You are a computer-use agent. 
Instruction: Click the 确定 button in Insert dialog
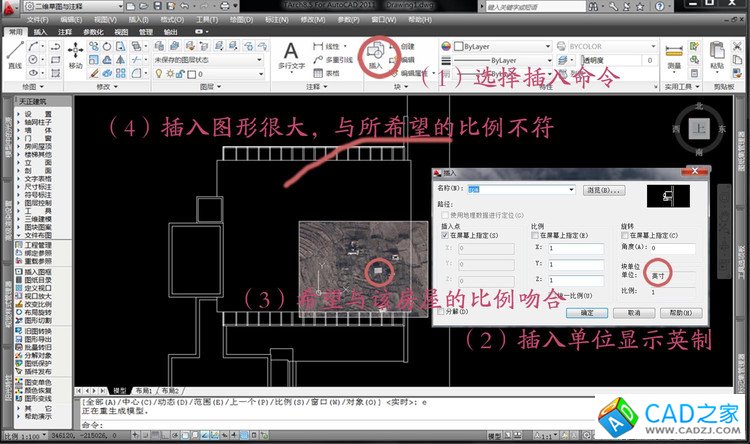pos(587,313)
